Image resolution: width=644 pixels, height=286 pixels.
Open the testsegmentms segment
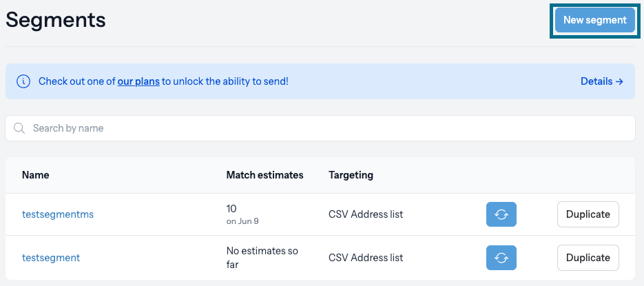point(57,214)
